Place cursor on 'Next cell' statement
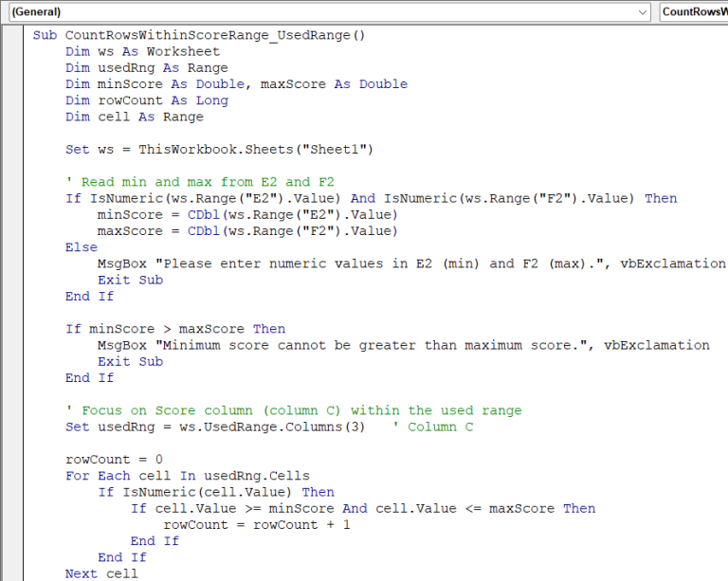Screen dimensions: 728x581 101,573
